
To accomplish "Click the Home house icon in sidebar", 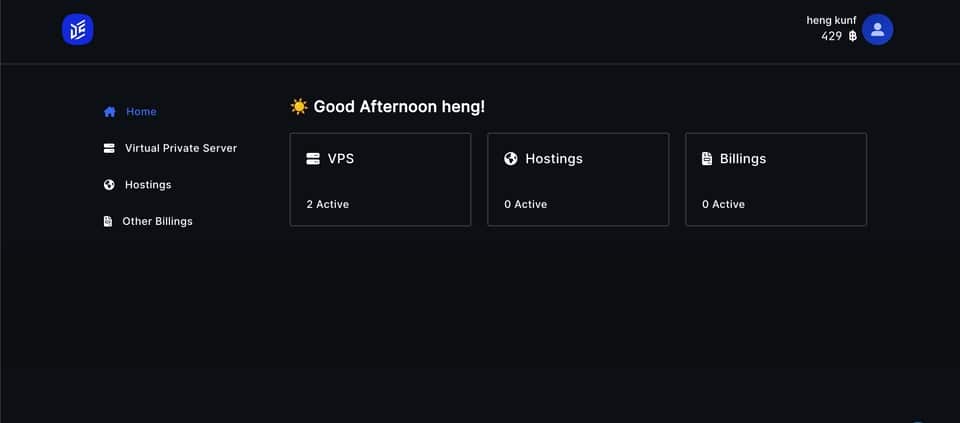I will (x=110, y=112).
